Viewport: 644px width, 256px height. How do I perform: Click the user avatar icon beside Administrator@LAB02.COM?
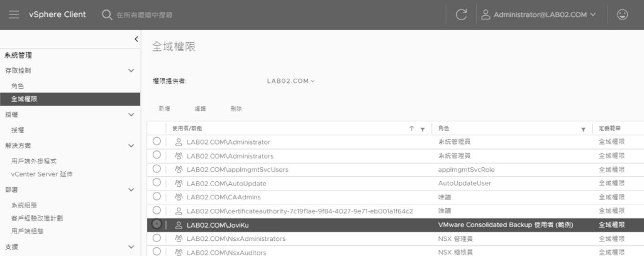(486, 15)
